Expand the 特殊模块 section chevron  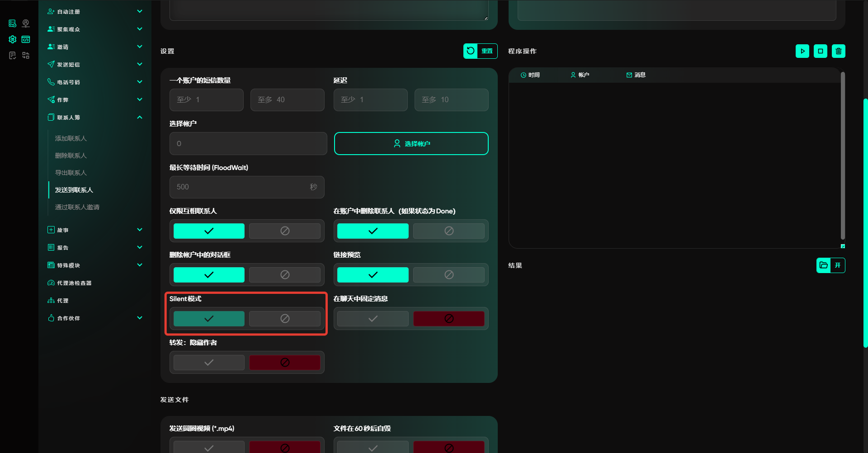point(140,265)
